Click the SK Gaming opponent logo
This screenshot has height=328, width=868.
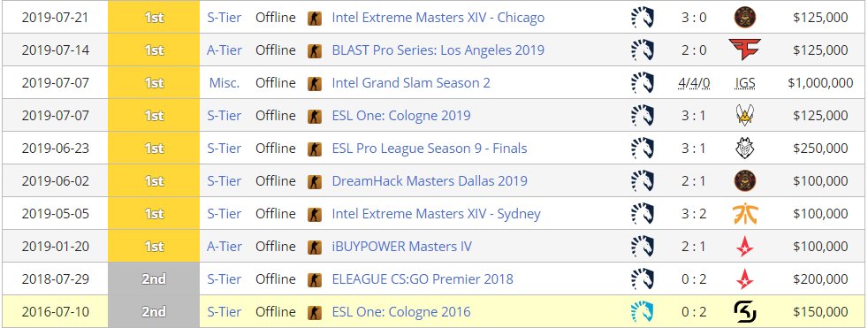(744, 312)
